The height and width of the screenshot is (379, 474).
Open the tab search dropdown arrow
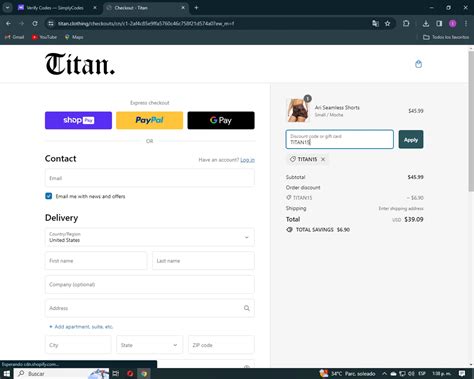coord(7,8)
